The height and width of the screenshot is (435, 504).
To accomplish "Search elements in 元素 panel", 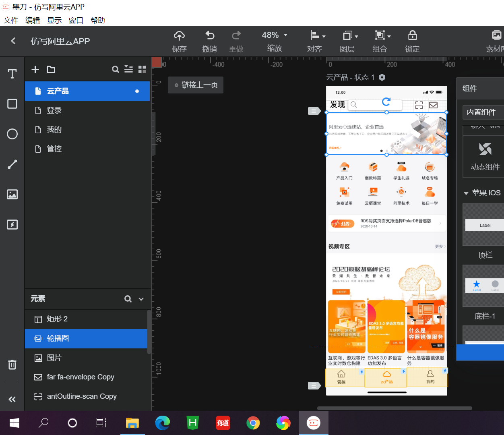I will [128, 299].
